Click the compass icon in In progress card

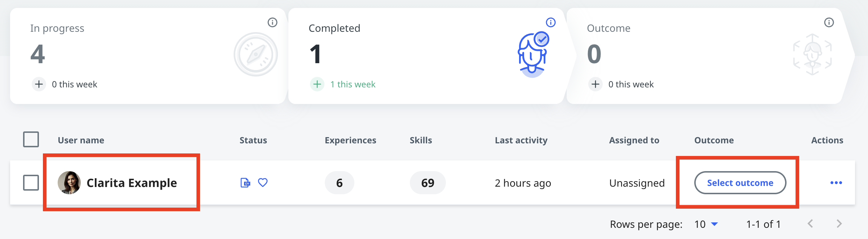point(256,55)
